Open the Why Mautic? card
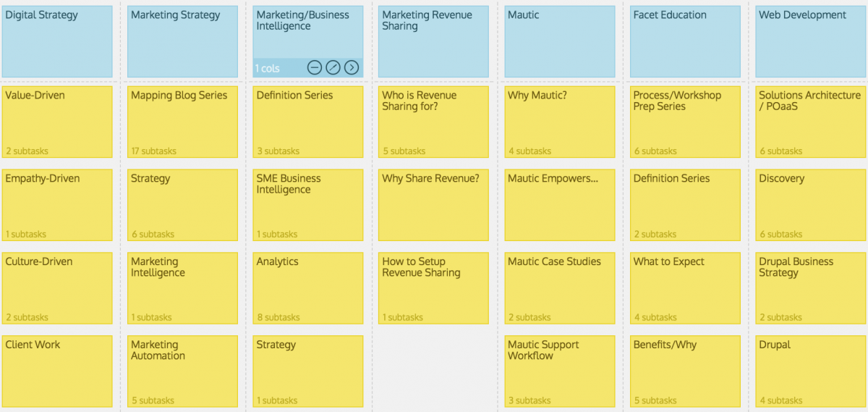The width and height of the screenshot is (868, 412). point(560,122)
